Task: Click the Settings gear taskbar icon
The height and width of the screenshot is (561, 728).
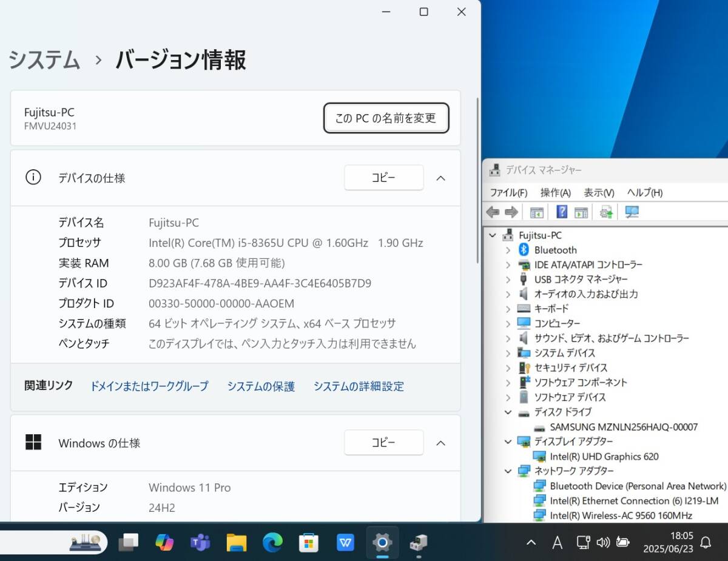Action: [382, 542]
